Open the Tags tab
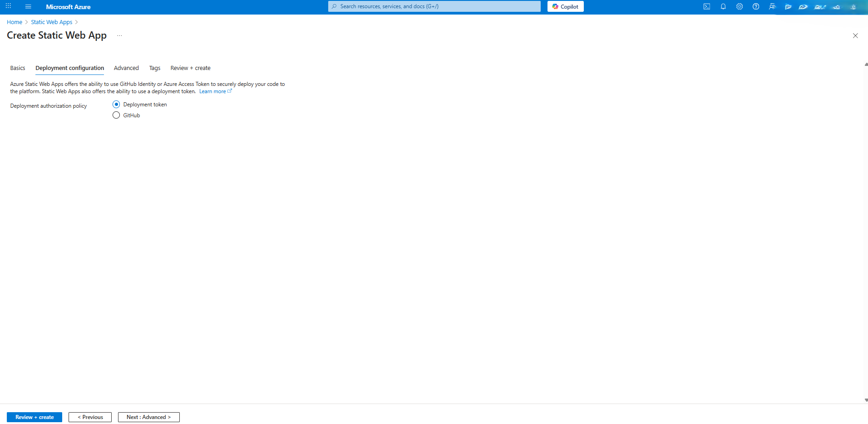This screenshot has height=424, width=868. pyautogui.click(x=155, y=68)
